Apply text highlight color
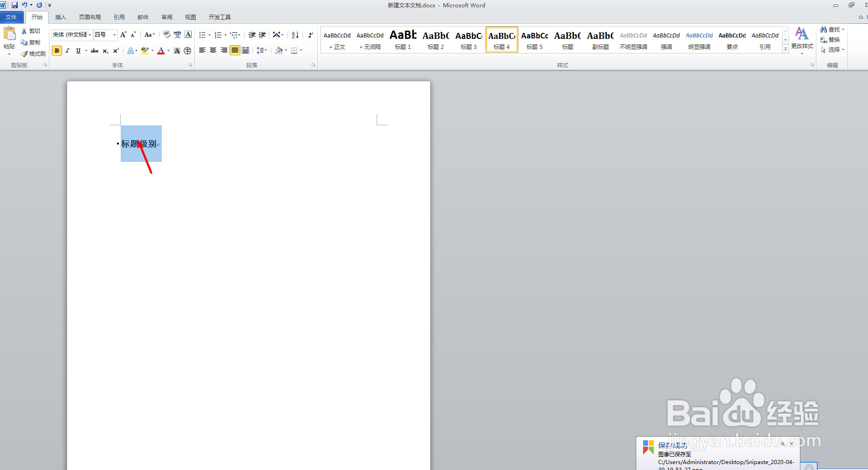 144,51
